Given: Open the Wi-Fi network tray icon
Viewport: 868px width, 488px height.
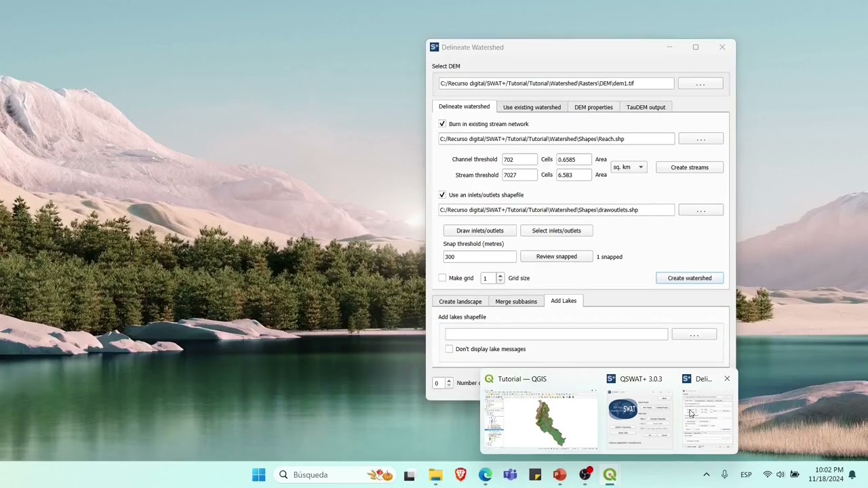Looking at the screenshot, I should 768,475.
